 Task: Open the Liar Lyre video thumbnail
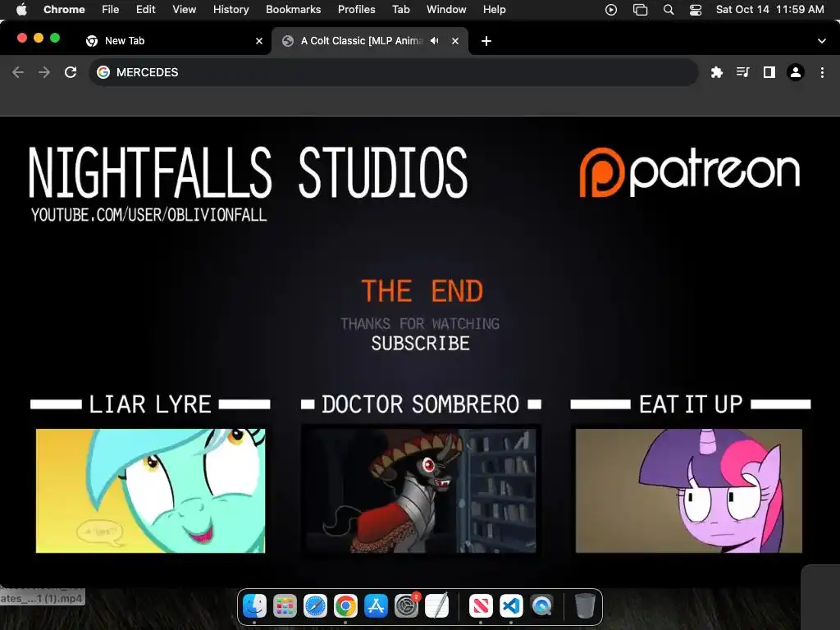click(x=151, y=491)
